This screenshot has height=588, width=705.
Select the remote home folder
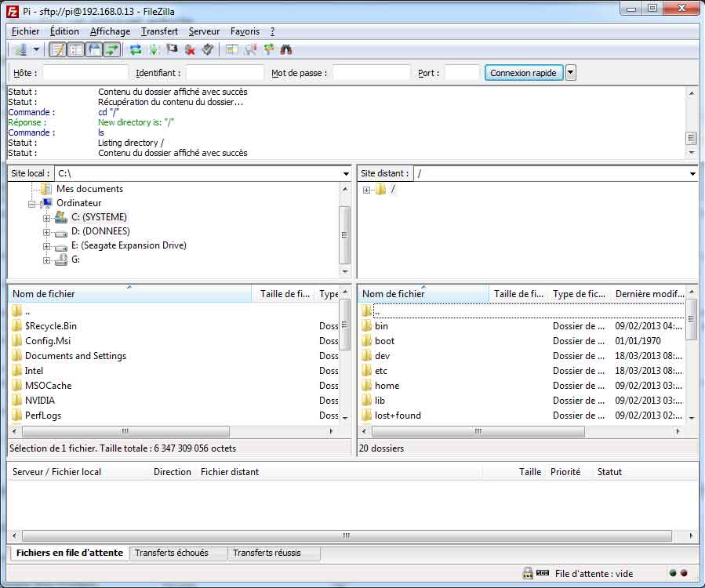(387, 385)
